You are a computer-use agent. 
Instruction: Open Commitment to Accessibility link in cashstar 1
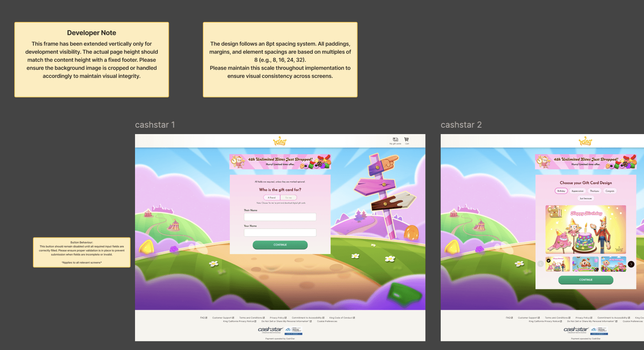pyautogui.click(x=308, y=318)
